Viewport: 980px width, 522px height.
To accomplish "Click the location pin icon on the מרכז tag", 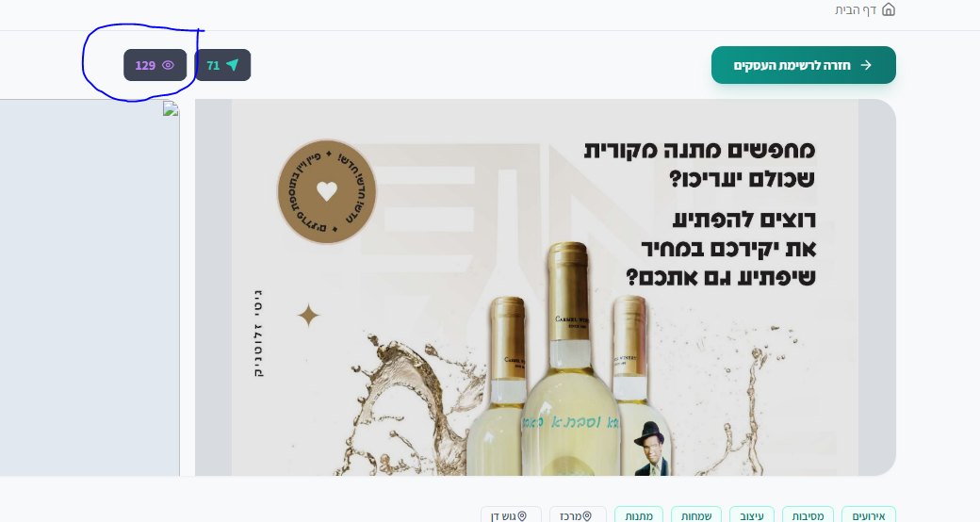I will [x=587, y=515].
